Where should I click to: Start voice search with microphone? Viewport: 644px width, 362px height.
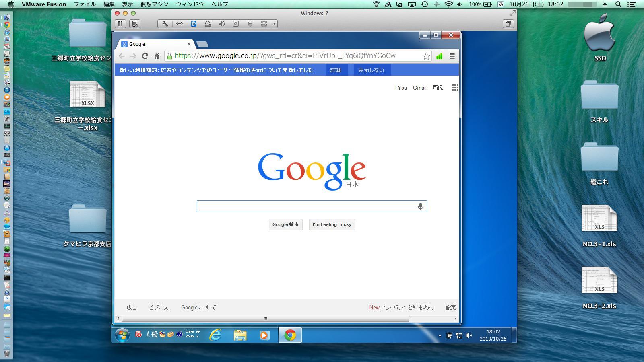click(x=420, y=206)
